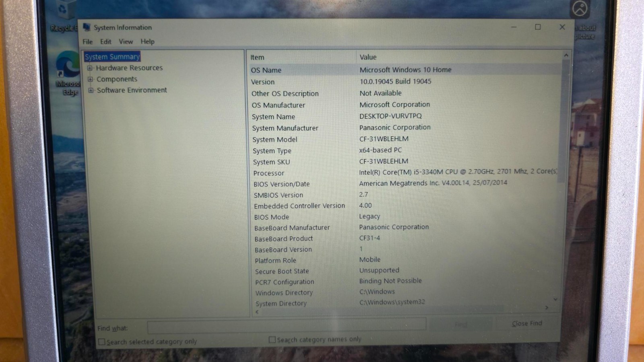Select the System Manufacturer row label
644x362 pixels.
[x=285, y=128]
